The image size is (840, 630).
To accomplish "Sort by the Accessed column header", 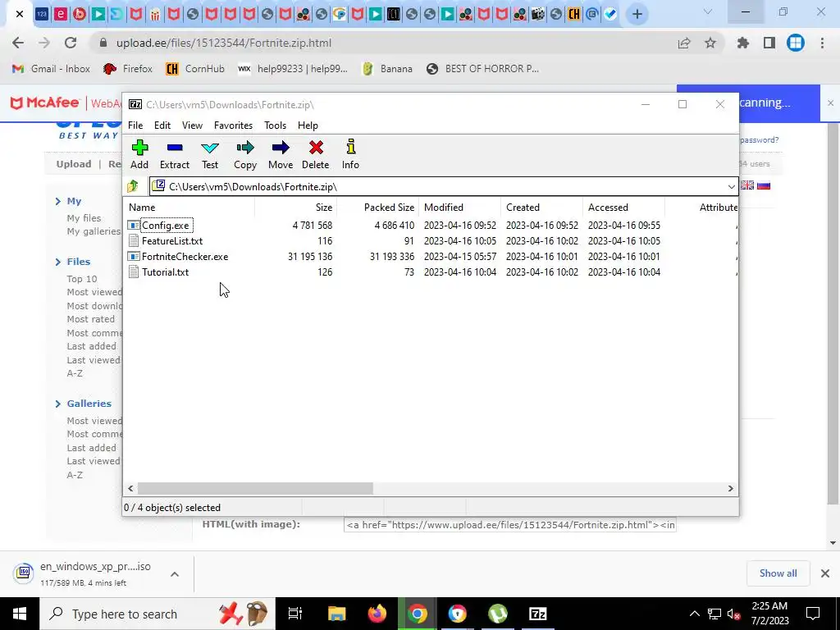I will tap(623, 208).
